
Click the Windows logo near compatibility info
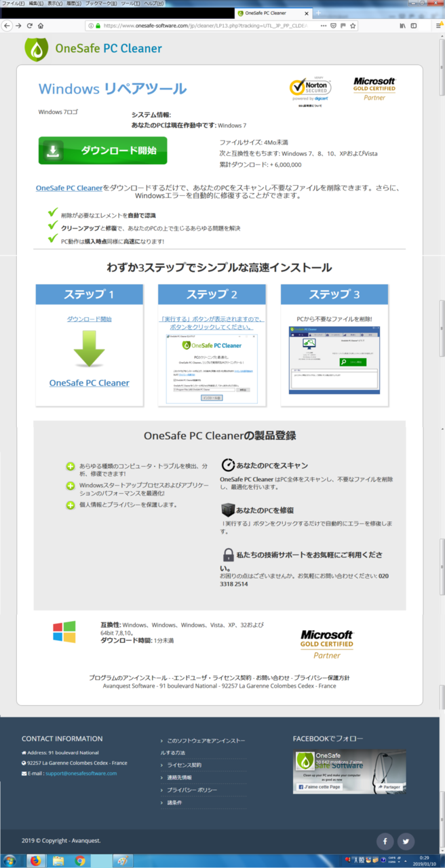tap(64, 632)
